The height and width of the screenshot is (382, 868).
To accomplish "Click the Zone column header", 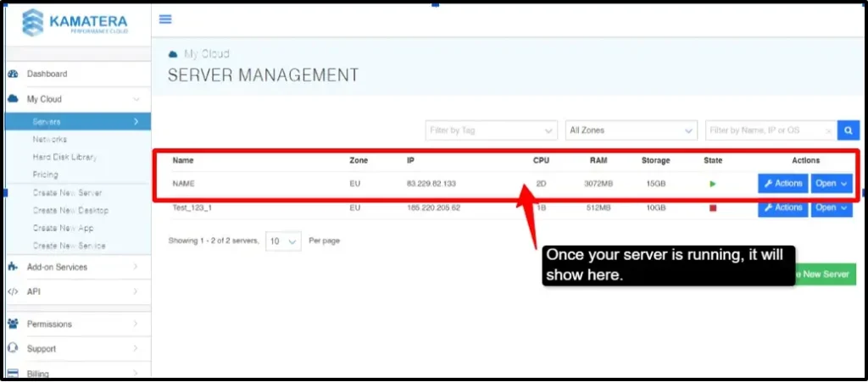I will 359,161.
